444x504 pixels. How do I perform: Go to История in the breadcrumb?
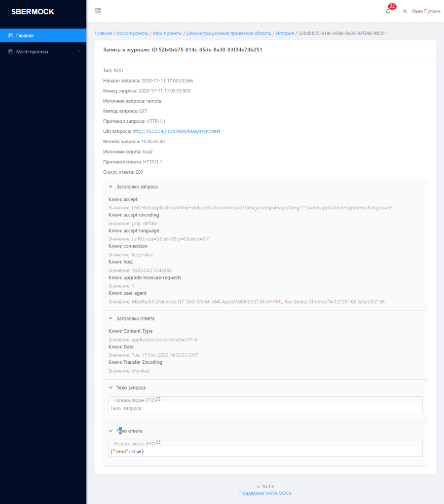point(285,33)
